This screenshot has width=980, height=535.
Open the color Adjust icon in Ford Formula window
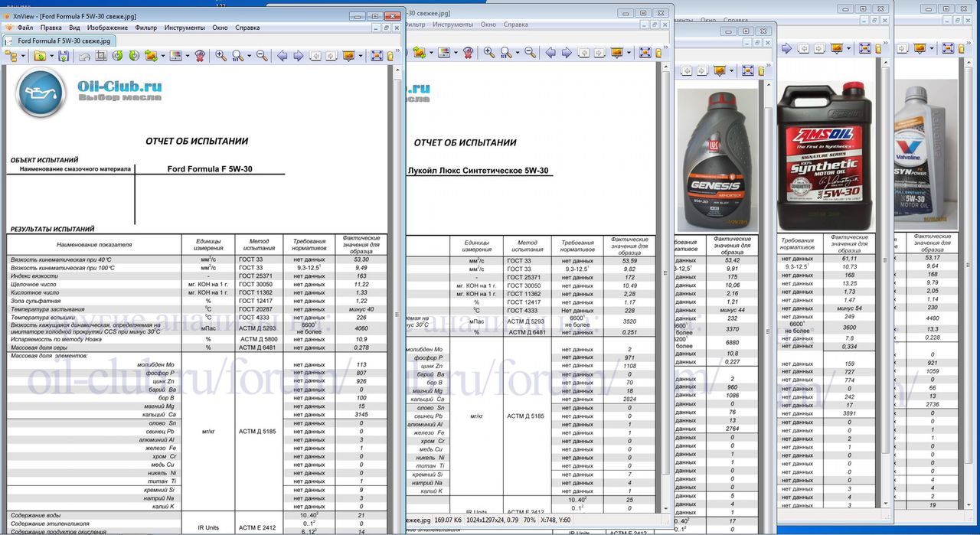coord(175,56)
